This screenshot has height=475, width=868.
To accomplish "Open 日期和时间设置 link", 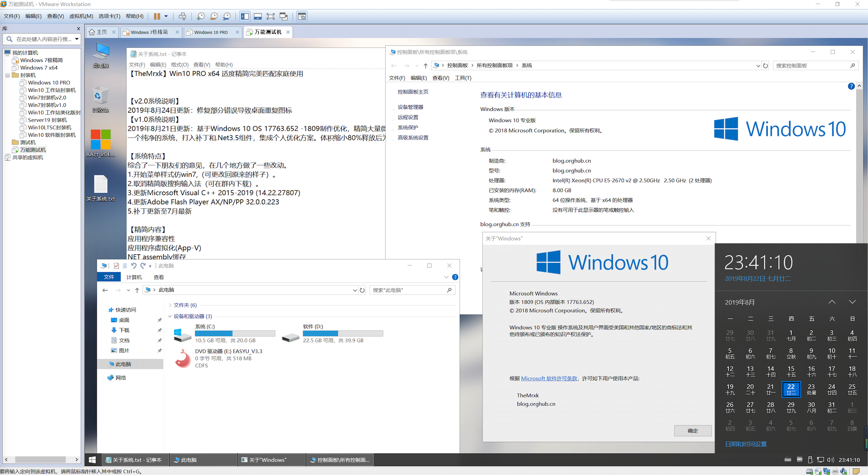I will (746, 444).
